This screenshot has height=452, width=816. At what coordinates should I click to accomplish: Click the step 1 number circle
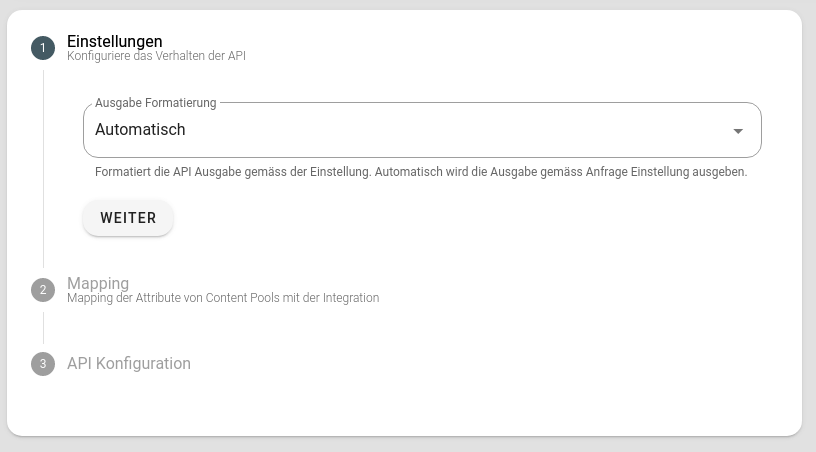point(43,48)
